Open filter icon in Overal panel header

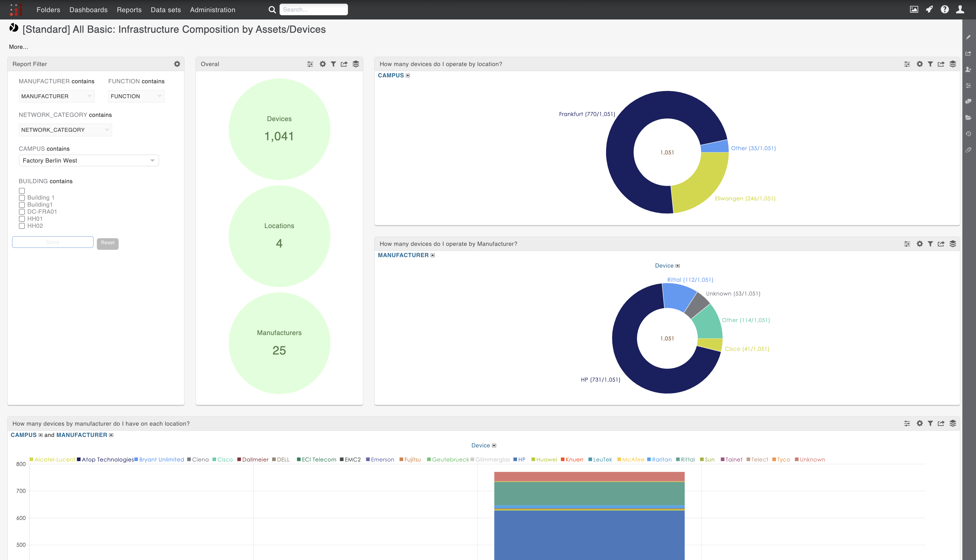click(333, 64)
